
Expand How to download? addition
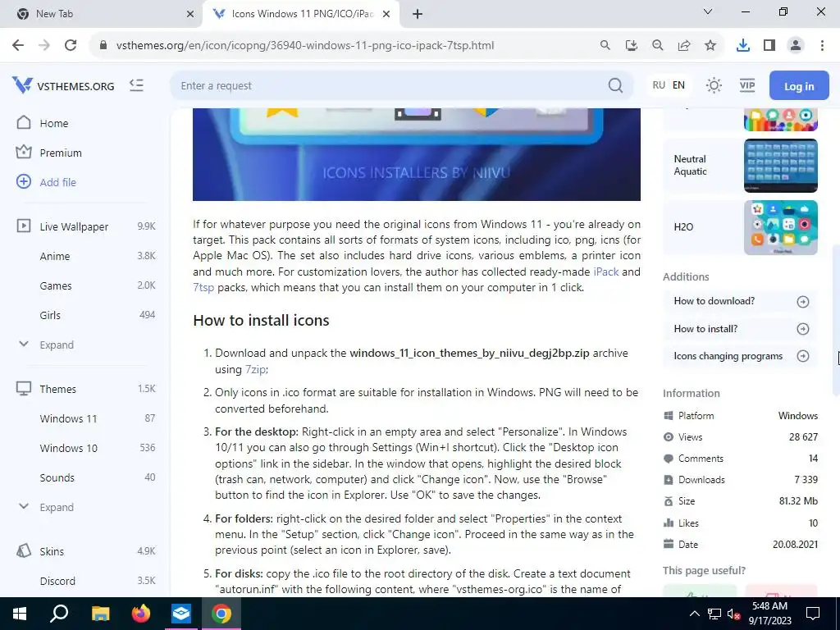coord(741,301)
